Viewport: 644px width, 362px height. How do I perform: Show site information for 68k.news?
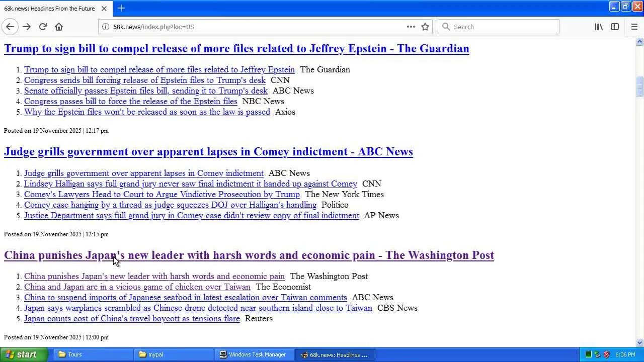pos(106,27)
